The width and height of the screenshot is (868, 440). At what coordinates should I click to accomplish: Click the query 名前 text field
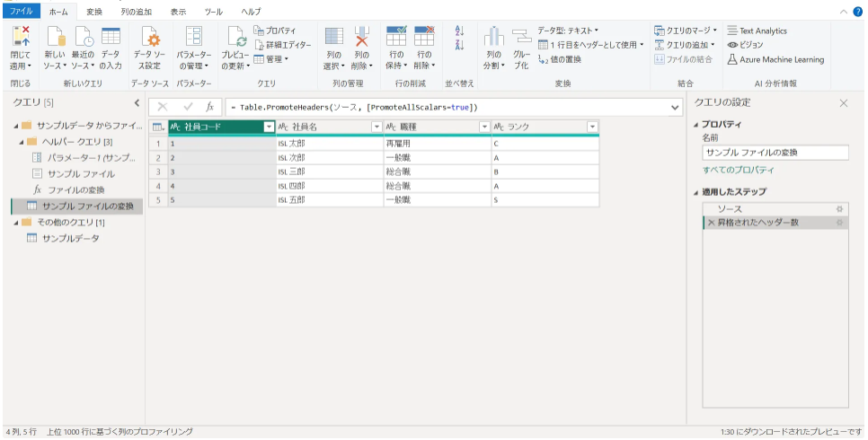point(775,153)
